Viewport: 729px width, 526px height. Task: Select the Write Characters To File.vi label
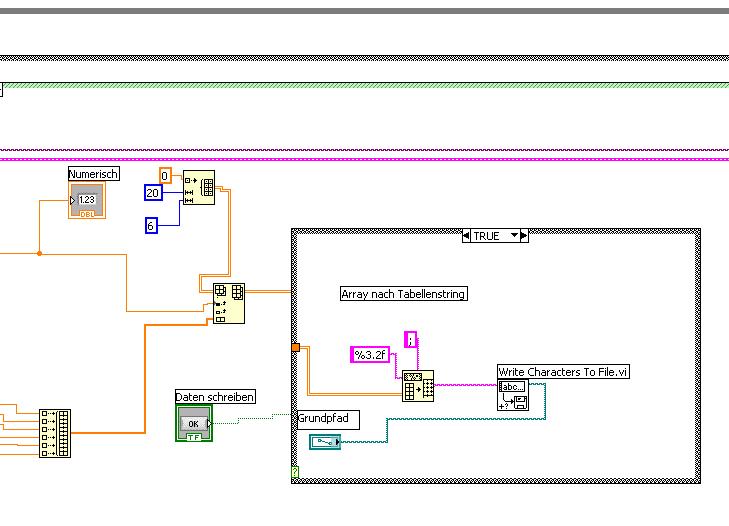point(563,372)
